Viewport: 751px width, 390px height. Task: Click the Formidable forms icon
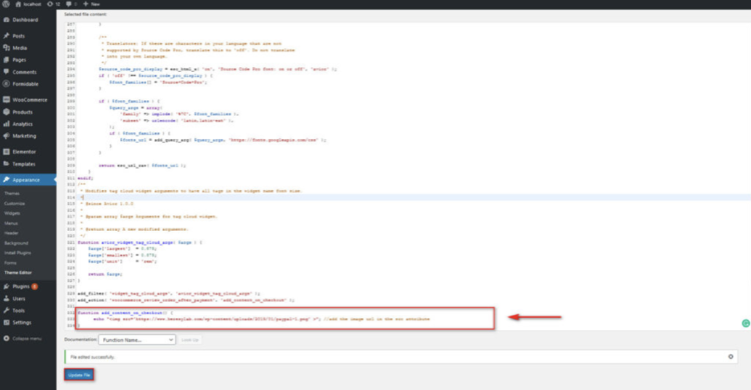coord(6,84)
